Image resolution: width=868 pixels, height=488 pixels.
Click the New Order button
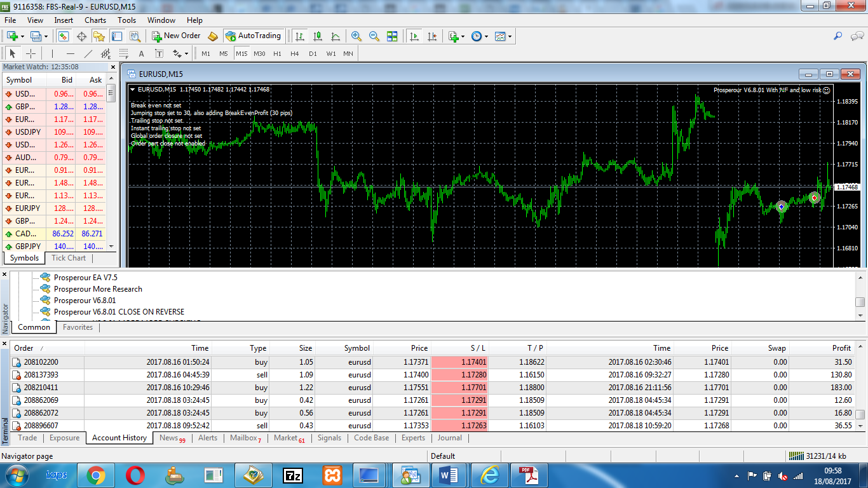(x=176, y=36)
